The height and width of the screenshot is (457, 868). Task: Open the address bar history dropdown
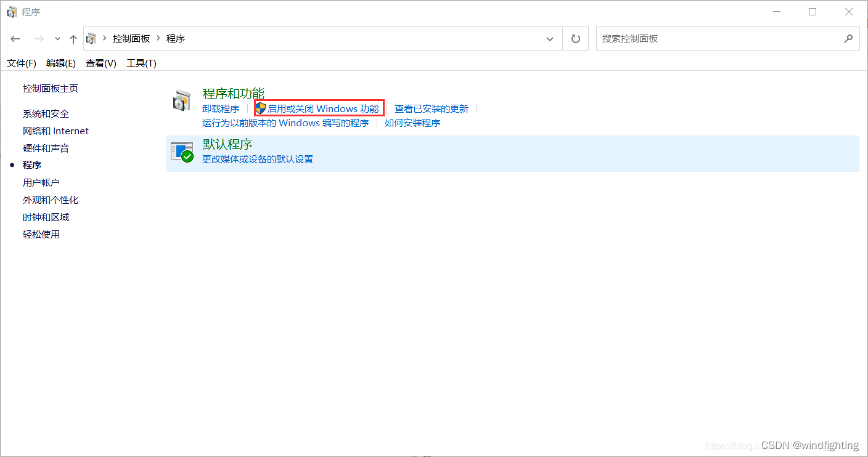[550, 39]
